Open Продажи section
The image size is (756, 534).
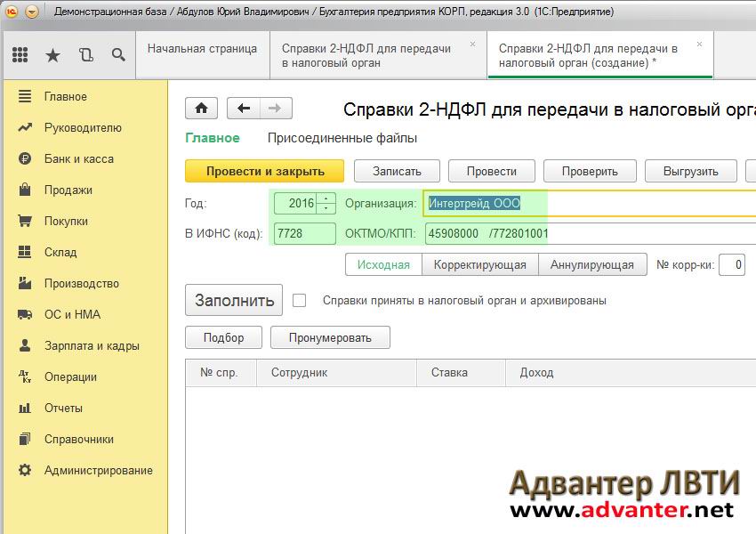coord(68,190)
